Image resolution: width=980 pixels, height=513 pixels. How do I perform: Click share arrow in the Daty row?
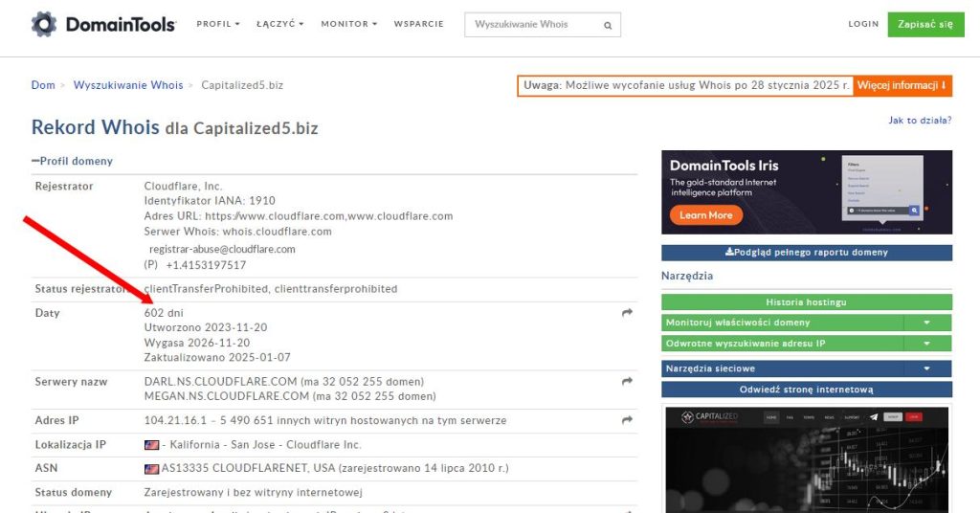[x=627, y=312]
